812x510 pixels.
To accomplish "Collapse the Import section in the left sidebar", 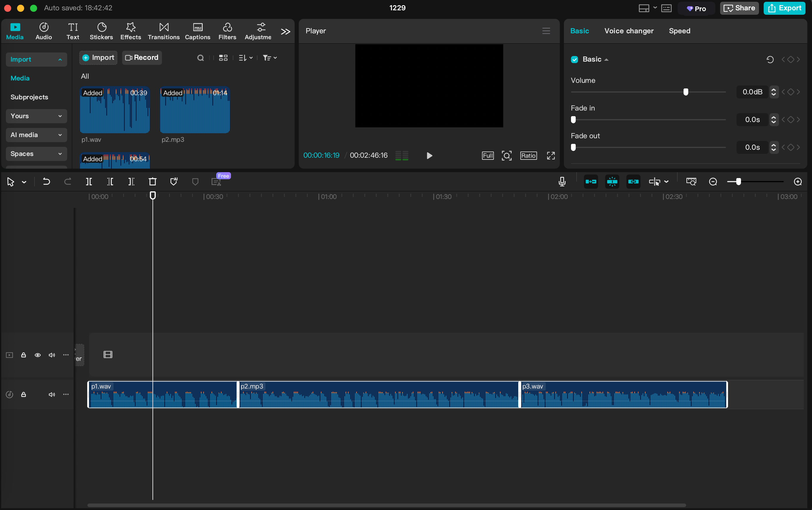I will (36, 59).
